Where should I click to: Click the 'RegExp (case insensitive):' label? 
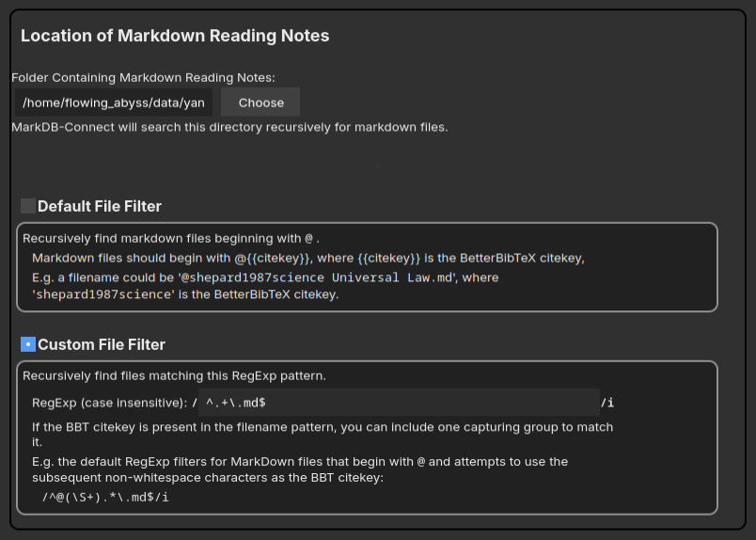pos(109,403)
